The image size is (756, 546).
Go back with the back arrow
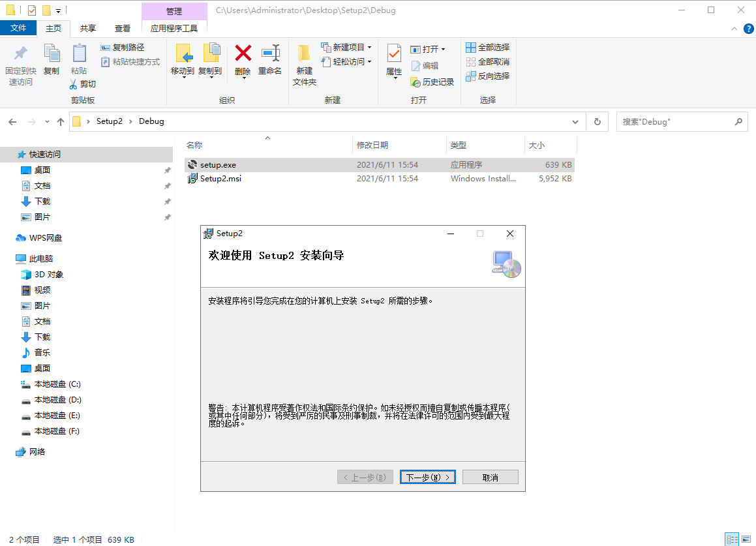[x=12, y=122]
